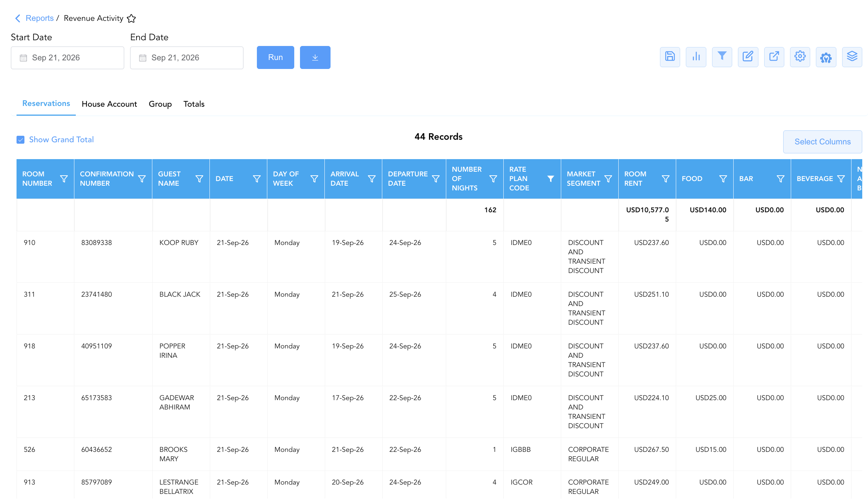Click the download arrow button
The width and height of the screenshot is (868, 500).
click(315, 57)
